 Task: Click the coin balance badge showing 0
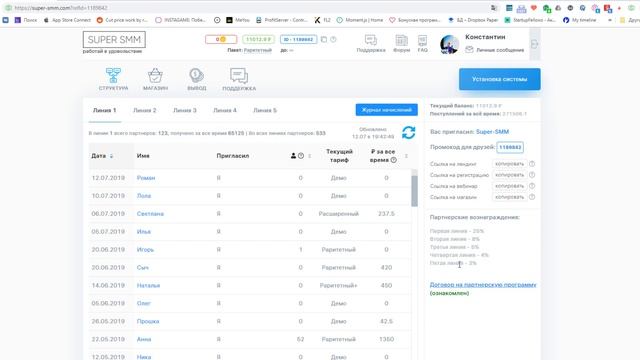(221, 40)
